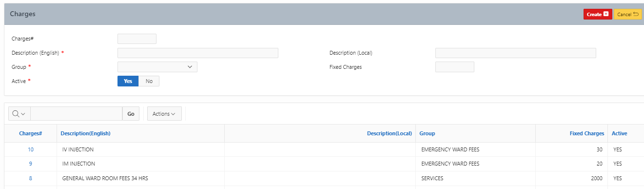Viewport: 644px width, 189px height.
Task: Open charge number 8 link
Action: 31,178
